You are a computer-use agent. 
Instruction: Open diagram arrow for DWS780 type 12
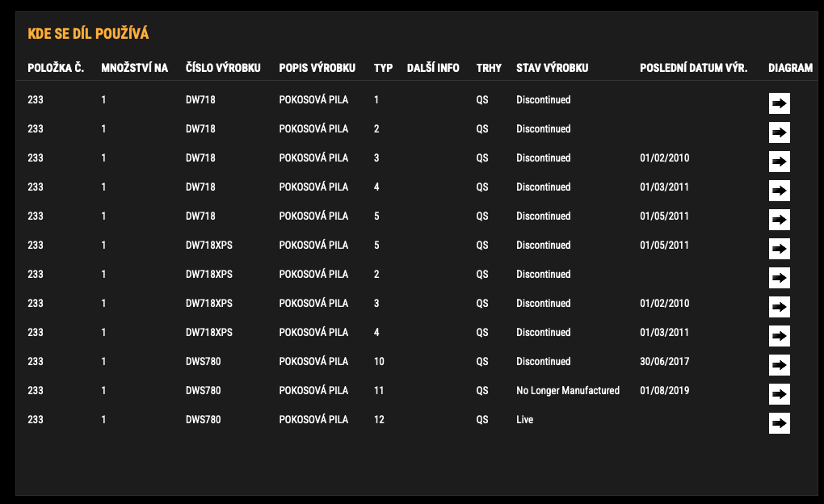(780, 423)
